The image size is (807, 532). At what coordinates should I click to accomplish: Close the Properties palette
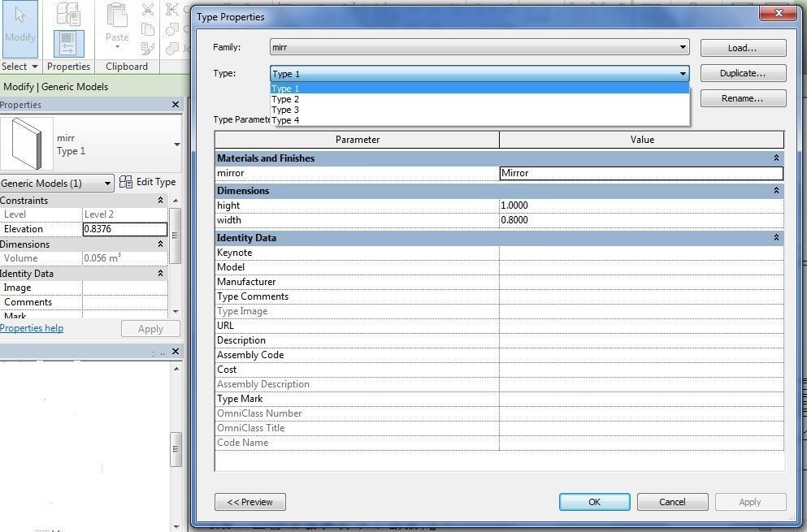[x=176, y=105]
